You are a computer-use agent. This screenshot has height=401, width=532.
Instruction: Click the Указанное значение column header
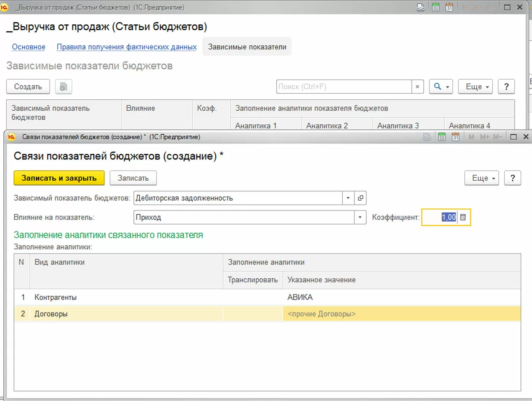(402, 280)
